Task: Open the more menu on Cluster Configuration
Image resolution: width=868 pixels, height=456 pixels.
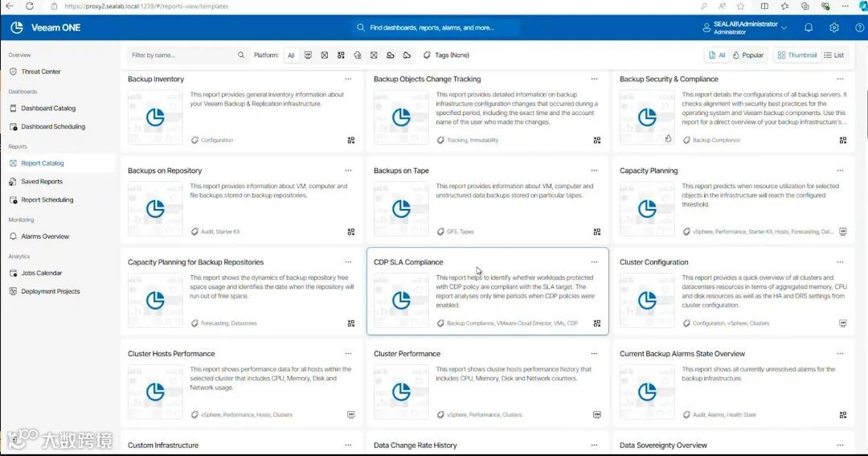Action: (x=840, y=262)
